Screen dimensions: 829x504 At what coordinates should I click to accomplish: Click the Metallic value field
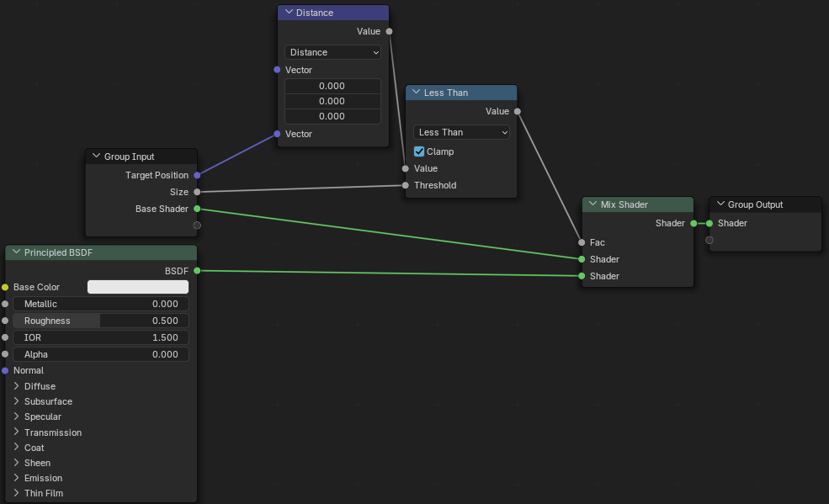click(101, 304)
